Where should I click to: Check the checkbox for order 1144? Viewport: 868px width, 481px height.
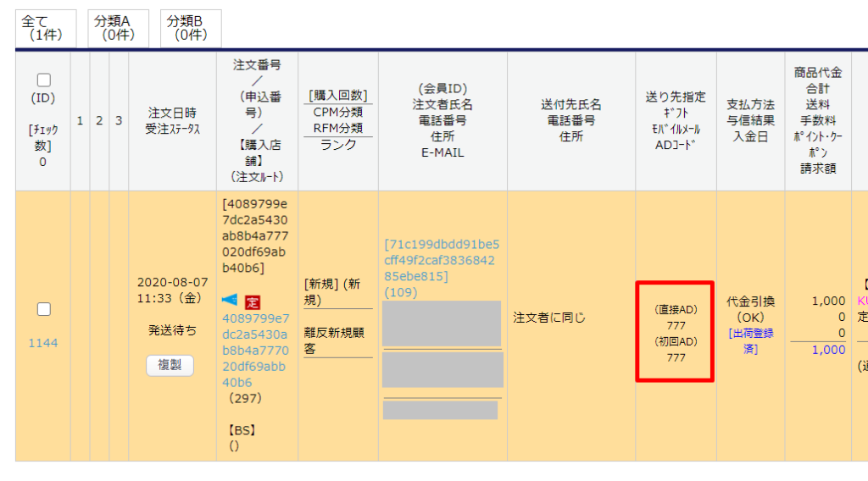44,309
